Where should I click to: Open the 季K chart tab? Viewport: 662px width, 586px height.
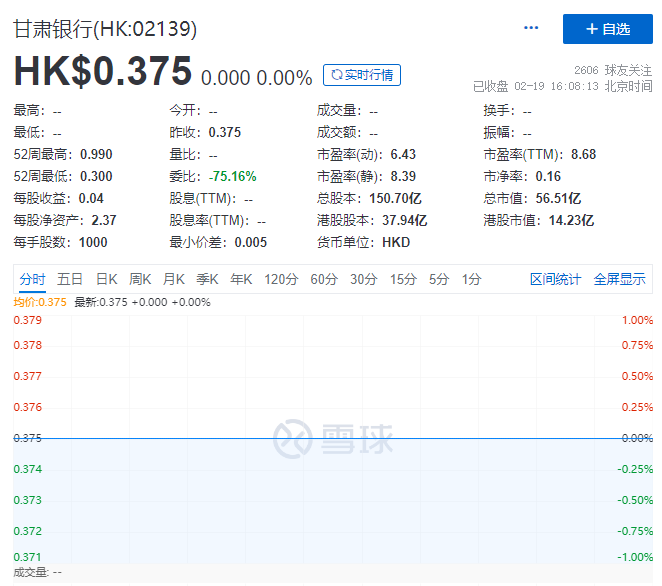pyautogui.click(x=207, y=279)
